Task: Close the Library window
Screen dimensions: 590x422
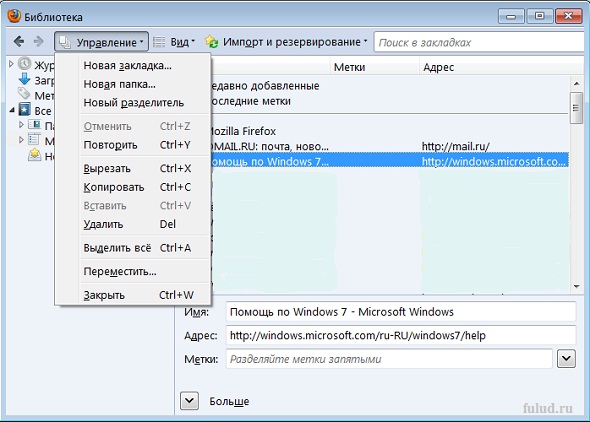Action: pyautogui.click(x=568, y=16)
